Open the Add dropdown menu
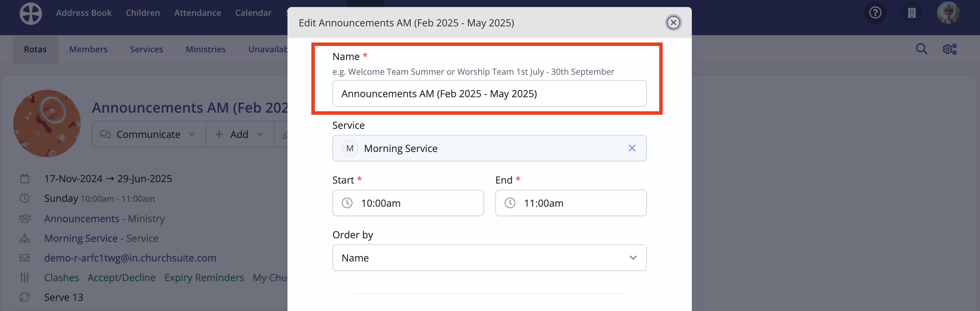980x311 pixels. coord(240,134)
